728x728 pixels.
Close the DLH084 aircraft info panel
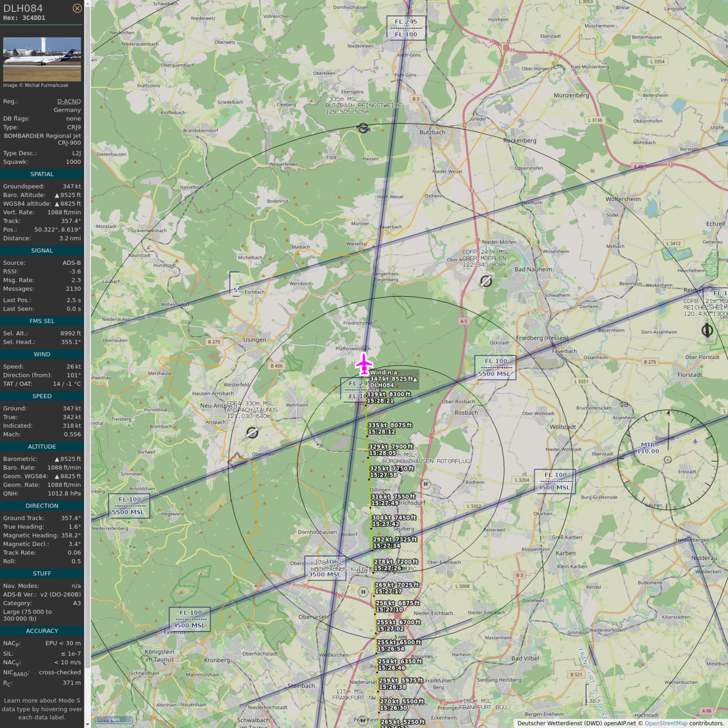point(77,8)
